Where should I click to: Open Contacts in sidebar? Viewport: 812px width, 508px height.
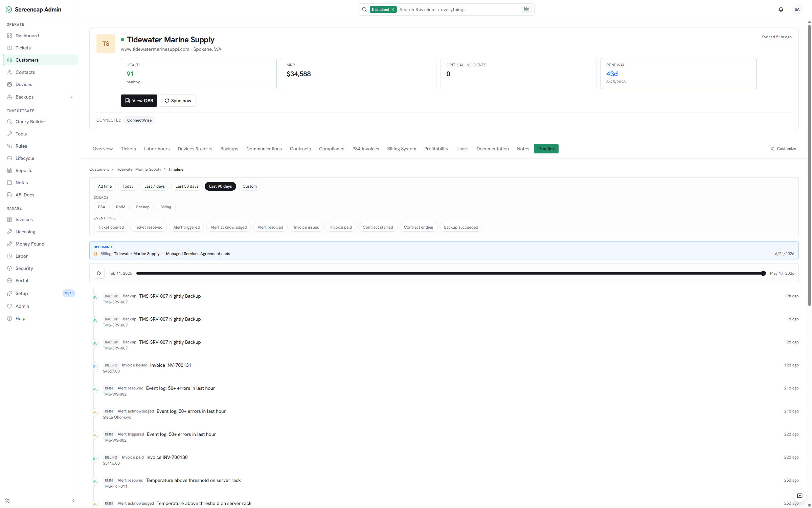coord(40,72)
